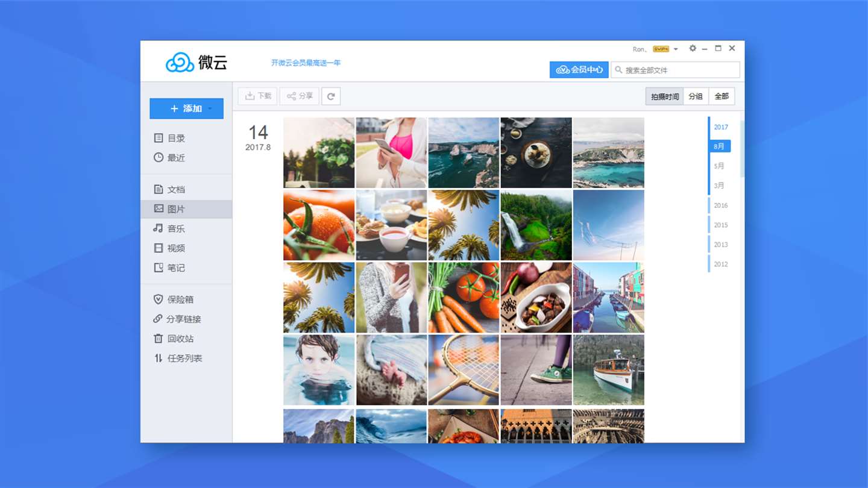This screenshot has height=488, width=868.
Task: Jump to 3月 in timeline
Action: click(719, 186)
